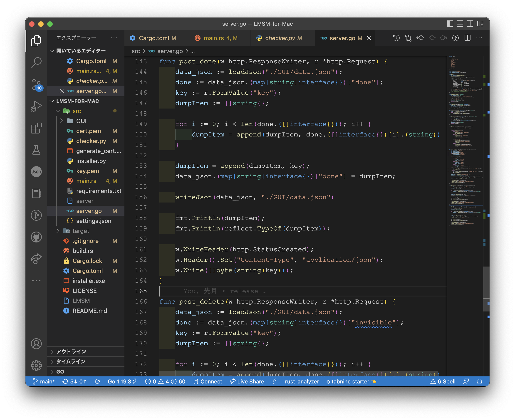Click the Split Editor Right icon
The width and height of the screenshot is (515, 420).
(x=467, y=38)
